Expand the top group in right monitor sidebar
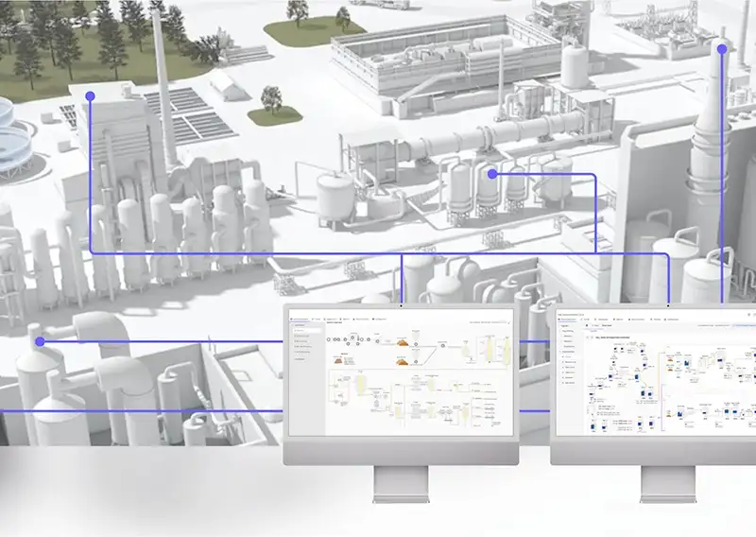Image resolution: width=756 pixels, height=537 pixels. (566, 333)
